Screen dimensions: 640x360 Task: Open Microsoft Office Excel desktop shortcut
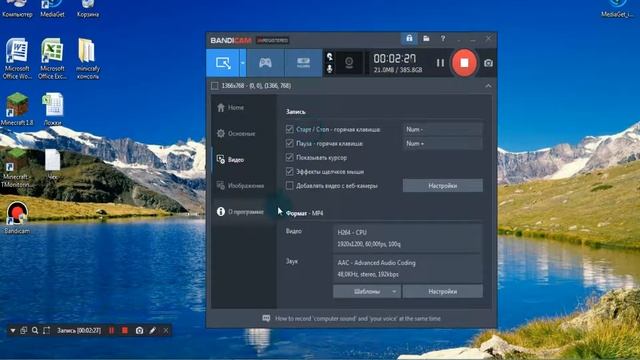click(52, 58)
